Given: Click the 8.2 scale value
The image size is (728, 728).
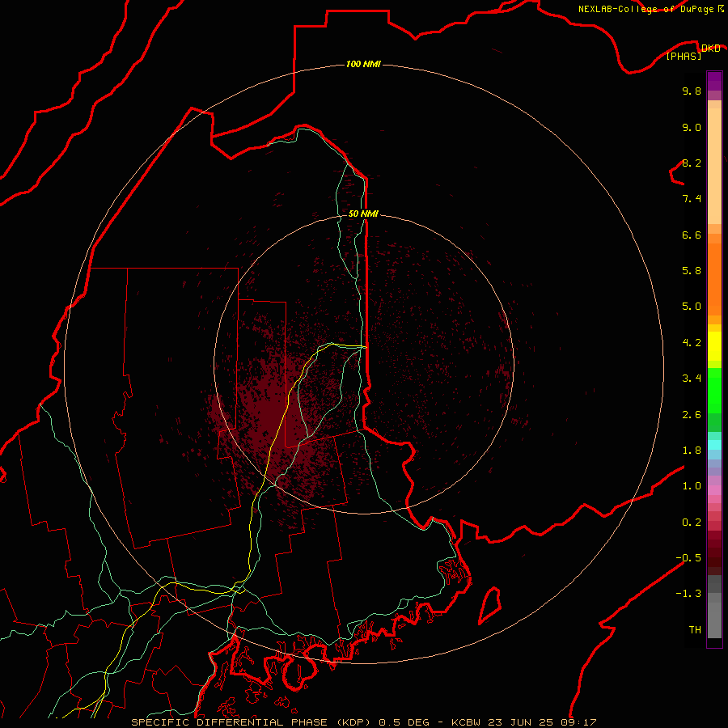Looking at the screenshot, I should [x=692, y=163].
